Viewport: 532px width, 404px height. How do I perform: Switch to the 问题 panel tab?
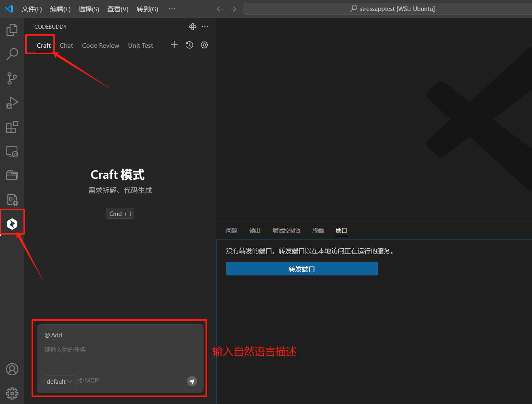[x=232, y=231]
